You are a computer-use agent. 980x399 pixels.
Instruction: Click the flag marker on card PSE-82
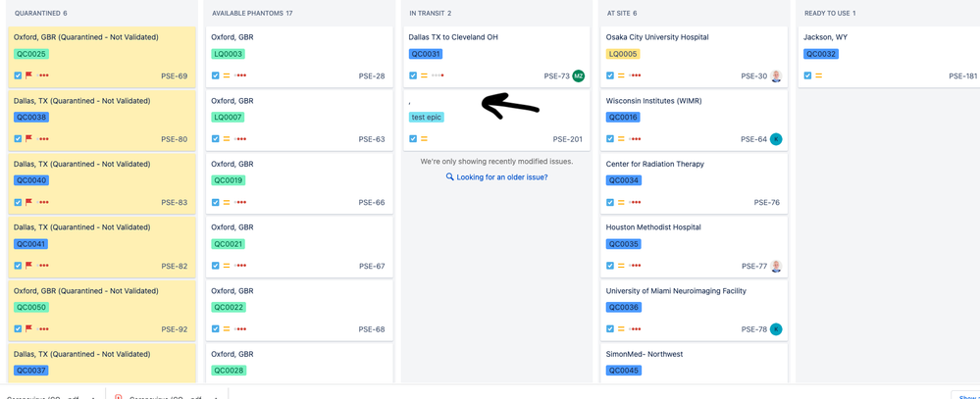coord(28,266)
